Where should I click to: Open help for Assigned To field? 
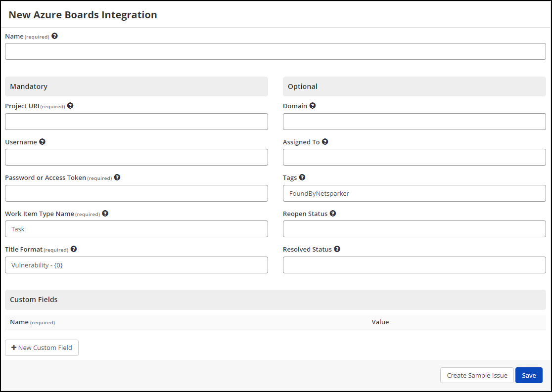(325, 141)
